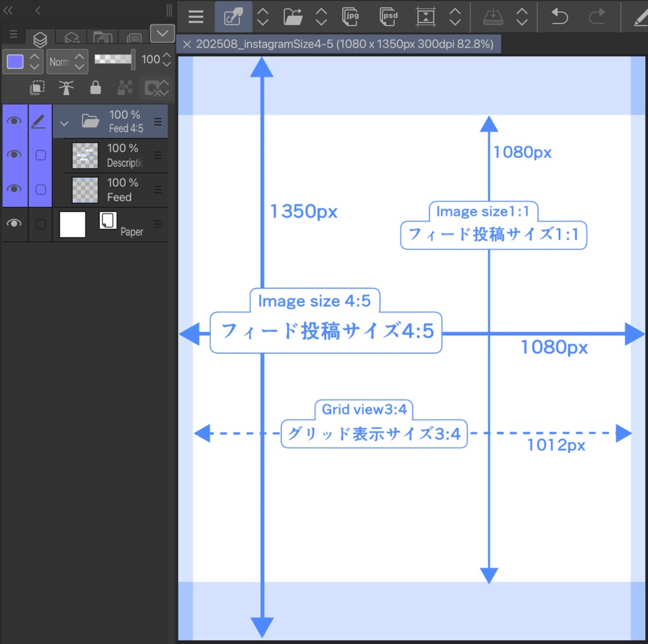Open the main hamburger menu
This screenshot has height=644, width=648.
point(196,17)
